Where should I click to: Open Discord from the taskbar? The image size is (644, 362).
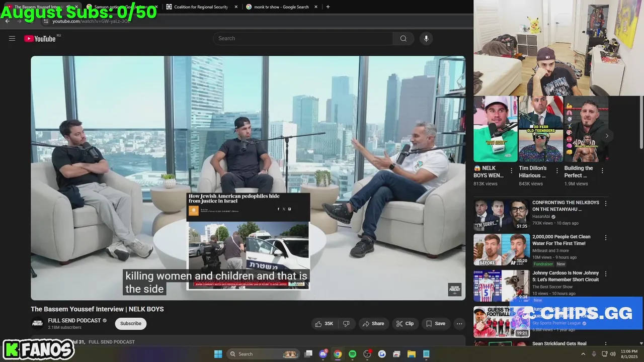tap(323, 354)
